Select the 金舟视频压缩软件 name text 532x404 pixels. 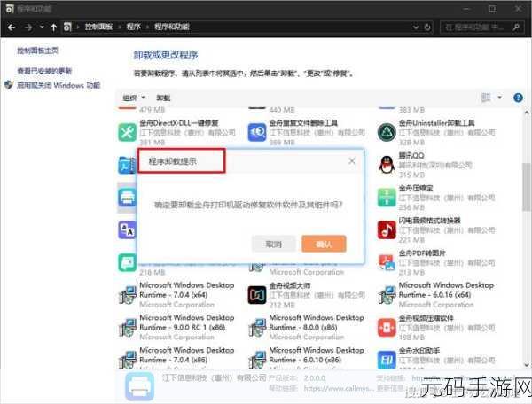point(426,318)
